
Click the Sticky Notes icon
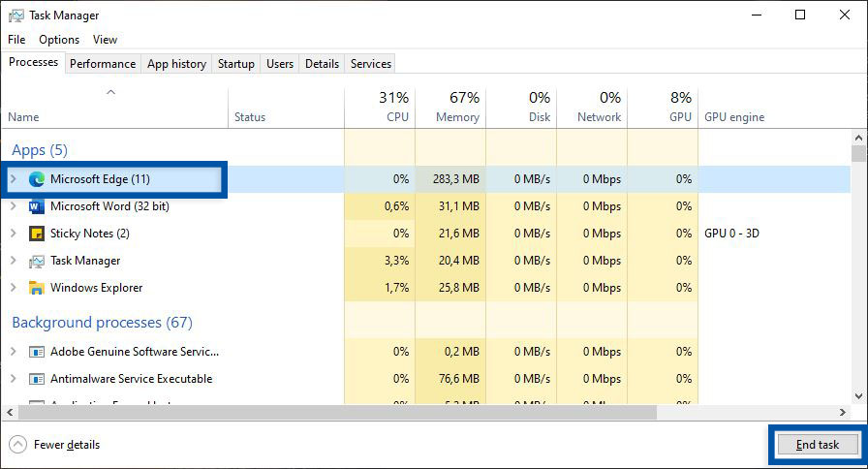pyautogui.click(x=37, y=234)
